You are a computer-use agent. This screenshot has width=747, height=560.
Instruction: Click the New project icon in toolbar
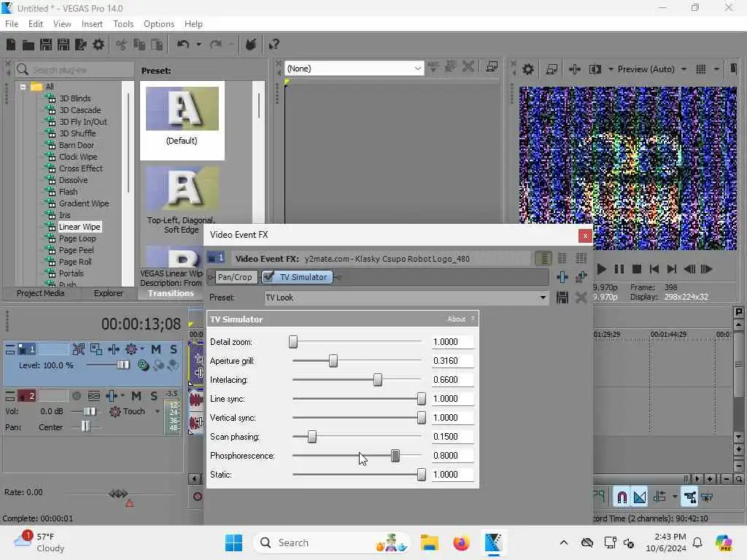[x=11, y=44]
